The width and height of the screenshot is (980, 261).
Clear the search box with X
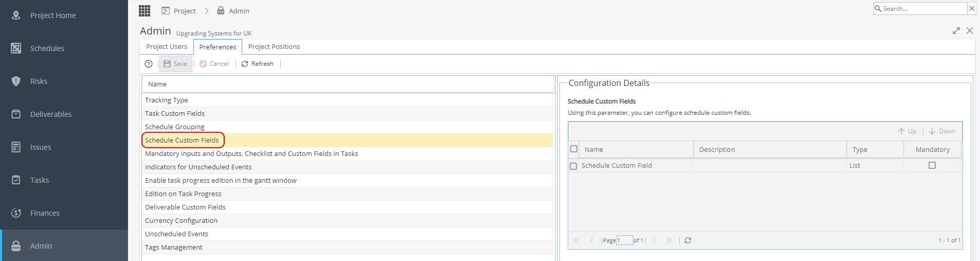972,8
